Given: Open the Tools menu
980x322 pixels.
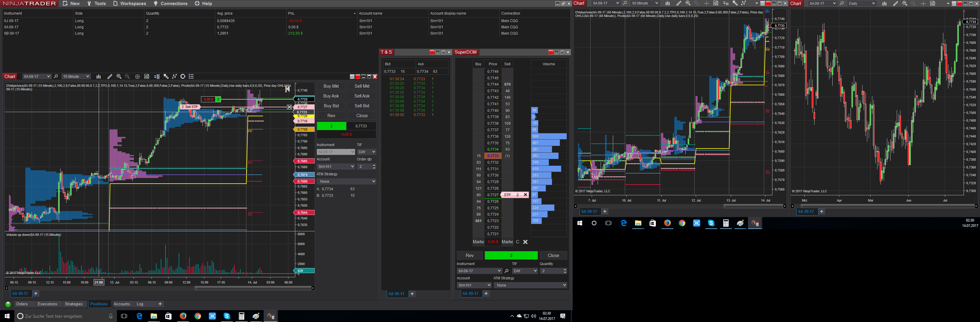Looking at the screenshot, I should click(97, 3).
